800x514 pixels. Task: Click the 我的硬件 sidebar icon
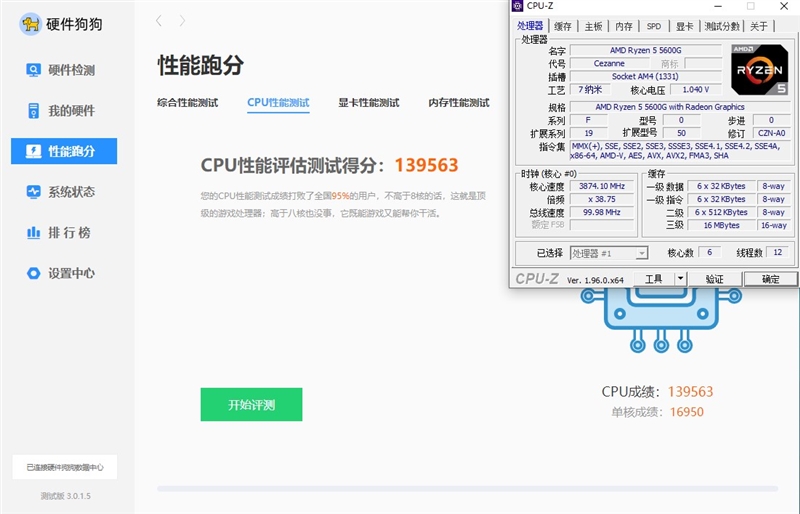[33, 111]
